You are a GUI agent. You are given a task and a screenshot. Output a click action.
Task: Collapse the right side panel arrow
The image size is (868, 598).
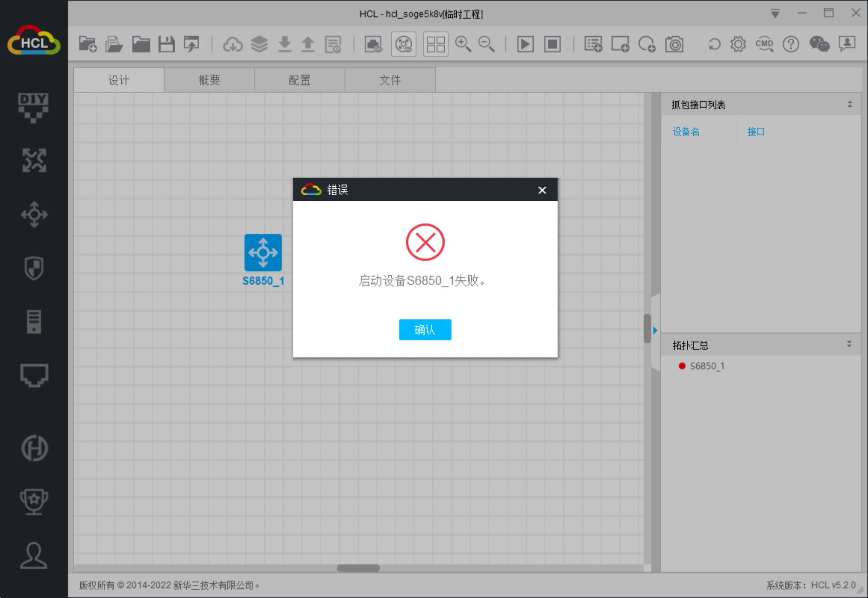(655, 330)
